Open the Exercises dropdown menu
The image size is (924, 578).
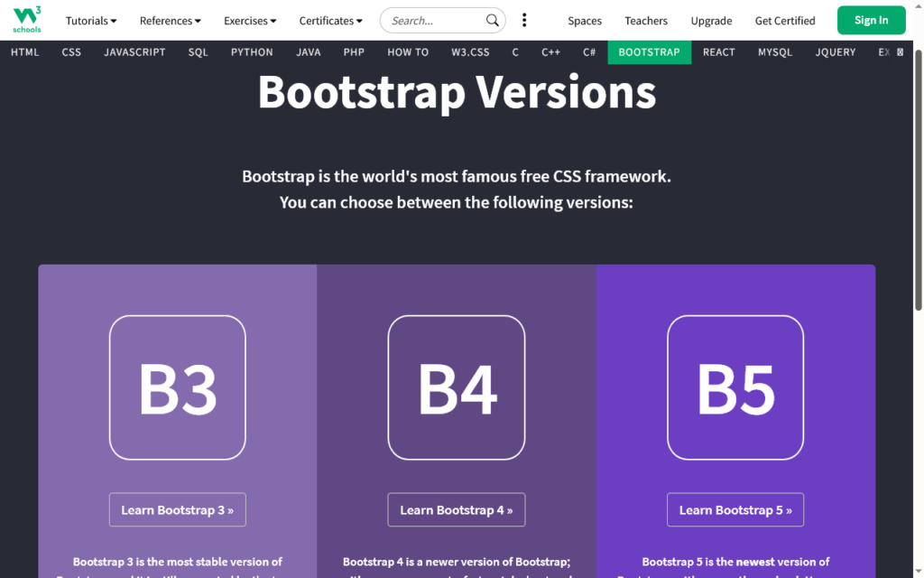[250, 20]
